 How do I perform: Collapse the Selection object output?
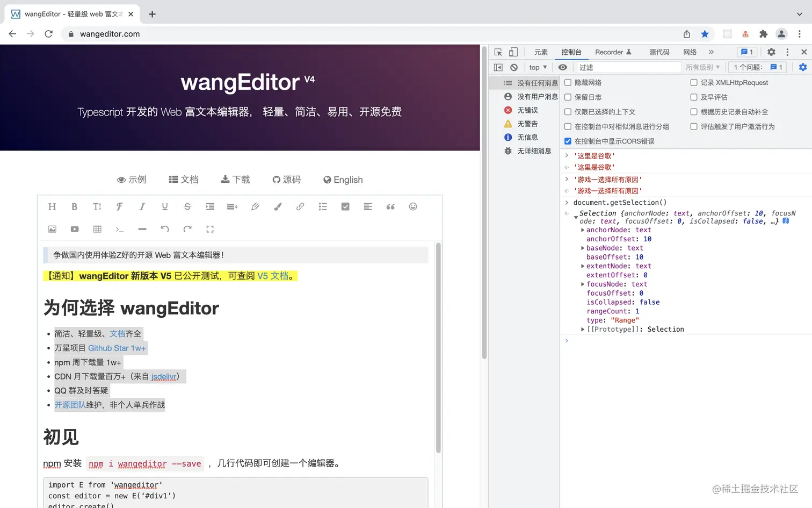(576, 217)
